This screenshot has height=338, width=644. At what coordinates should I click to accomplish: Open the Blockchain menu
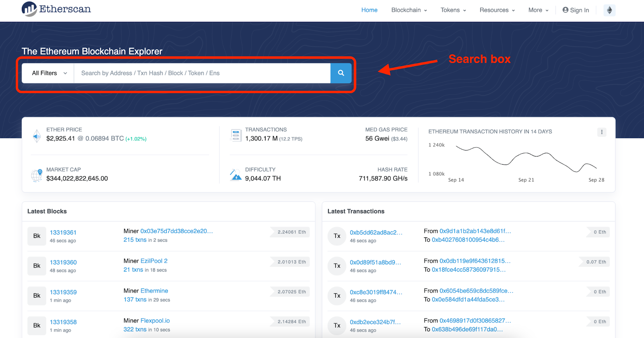click(x=409, y=10)
